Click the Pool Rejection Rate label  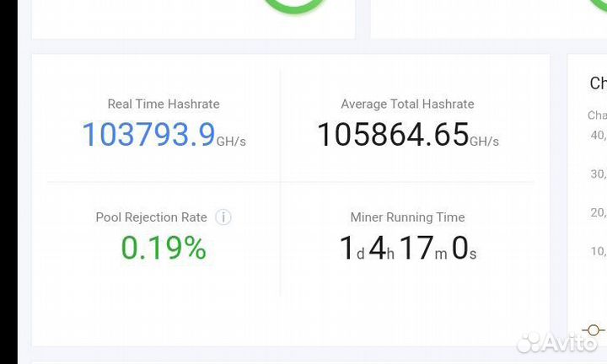point(151,217)
